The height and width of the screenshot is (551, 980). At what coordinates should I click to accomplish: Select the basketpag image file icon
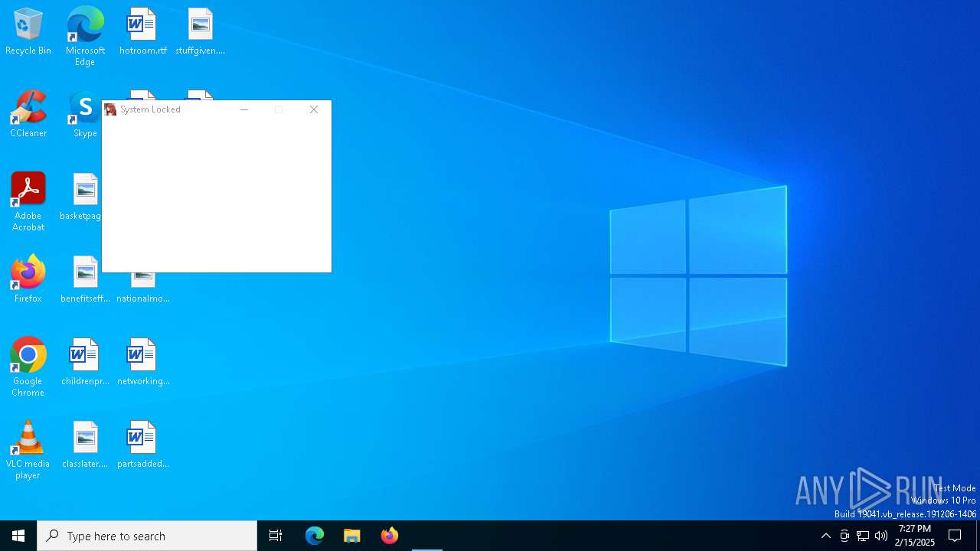tap(82, 197)
